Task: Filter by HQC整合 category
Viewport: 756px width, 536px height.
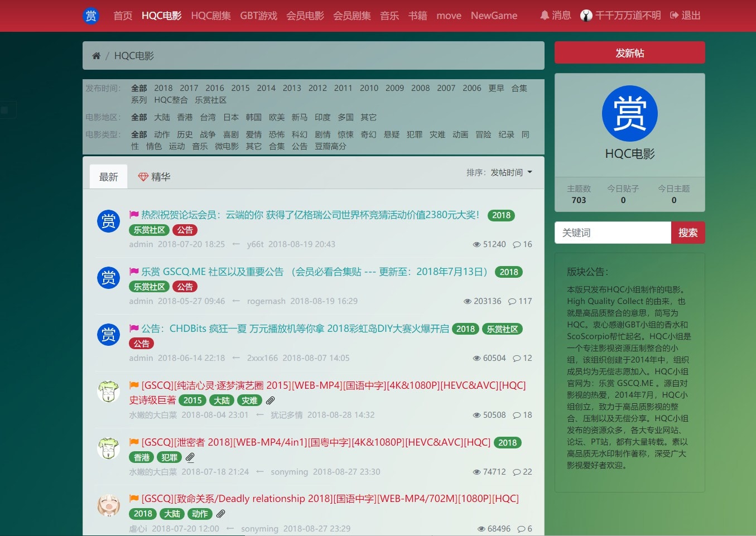Action: (171, 100)
